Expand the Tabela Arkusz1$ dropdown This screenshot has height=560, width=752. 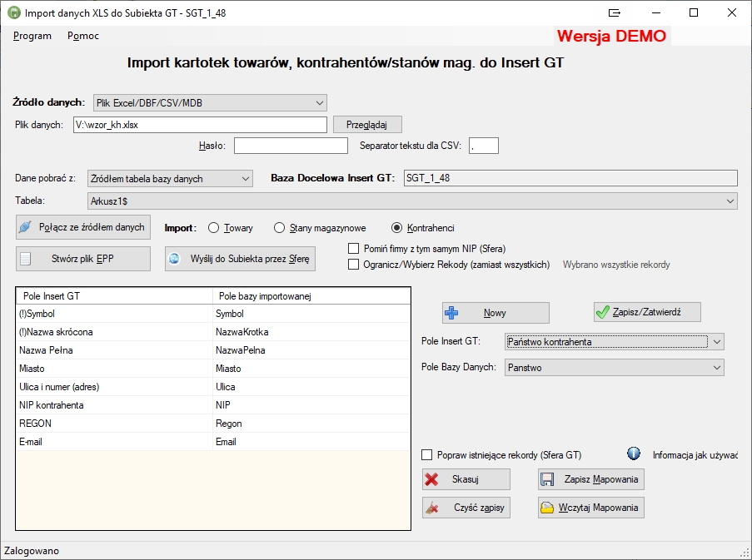412,201
